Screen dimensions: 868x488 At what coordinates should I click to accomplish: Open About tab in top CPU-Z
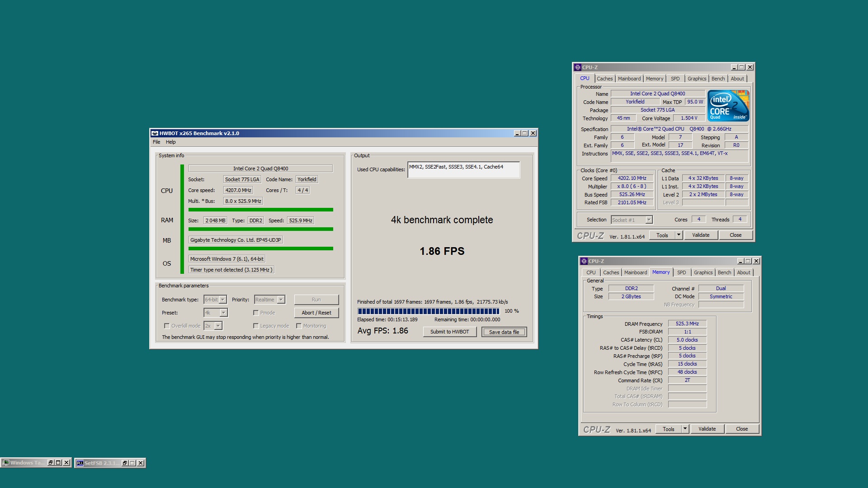[737, 79]
